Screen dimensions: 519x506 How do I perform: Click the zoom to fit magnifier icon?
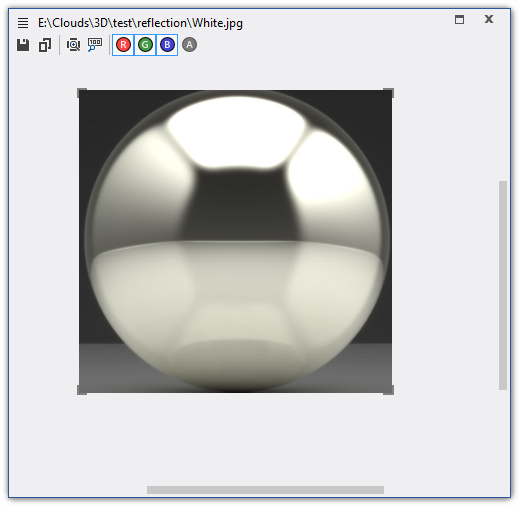click(73, 45)
